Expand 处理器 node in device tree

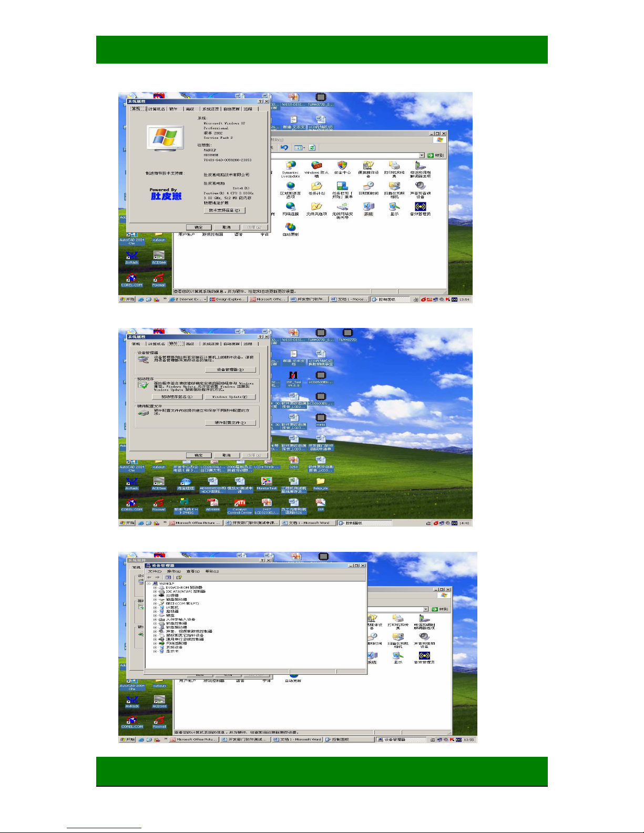pos(155,595)
